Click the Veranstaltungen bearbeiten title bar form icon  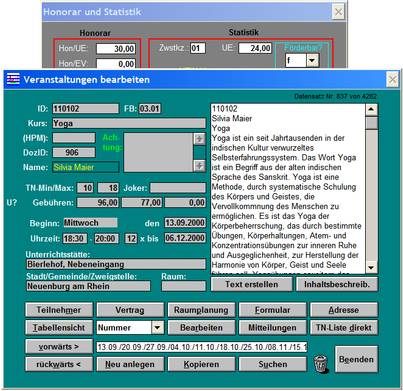[13, 79]
